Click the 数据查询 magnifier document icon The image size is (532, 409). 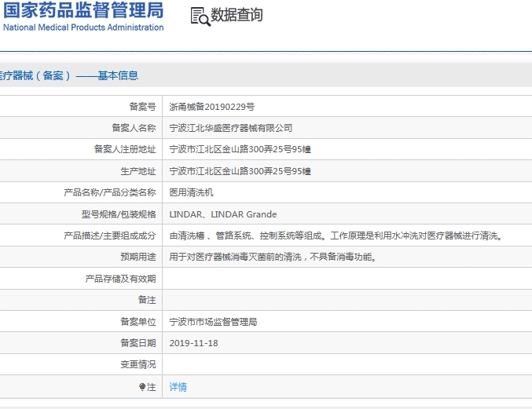(x=200, y=16)
